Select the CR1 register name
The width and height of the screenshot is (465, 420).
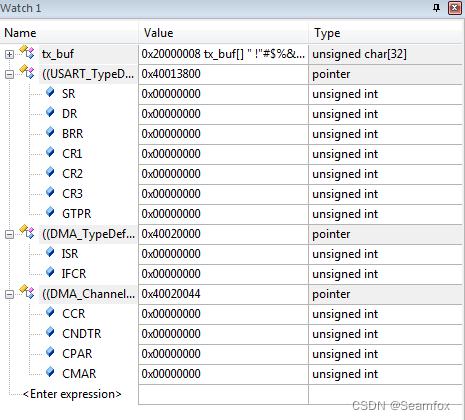point(72,154)
